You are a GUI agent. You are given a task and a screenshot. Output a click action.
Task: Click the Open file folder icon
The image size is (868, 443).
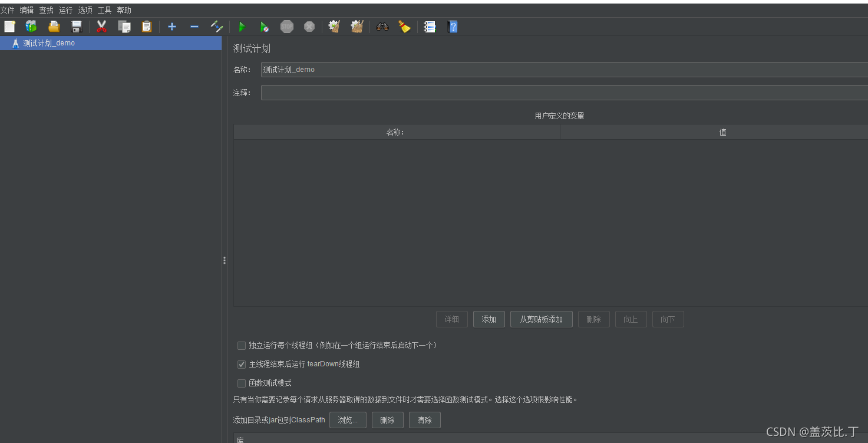tap(54, 27)
